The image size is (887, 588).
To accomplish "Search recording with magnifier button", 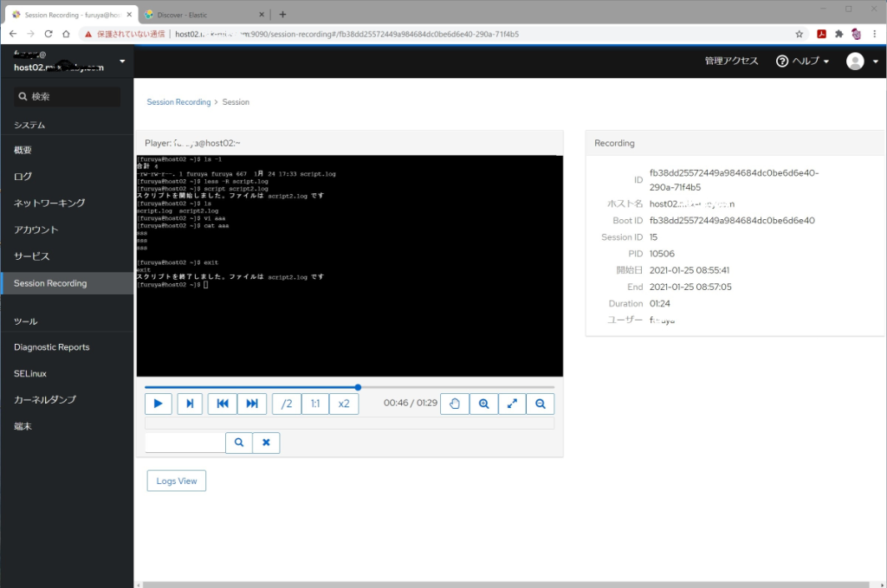I will coord(239,443).
